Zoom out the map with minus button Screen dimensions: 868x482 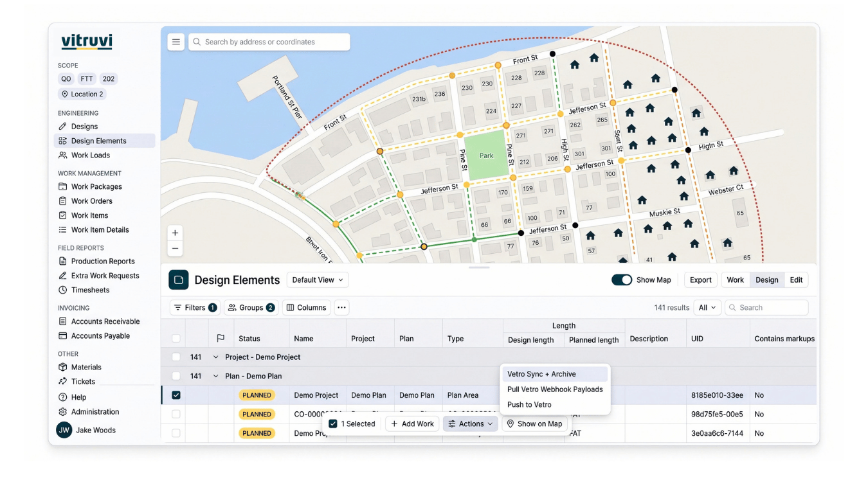click(175, 249)
